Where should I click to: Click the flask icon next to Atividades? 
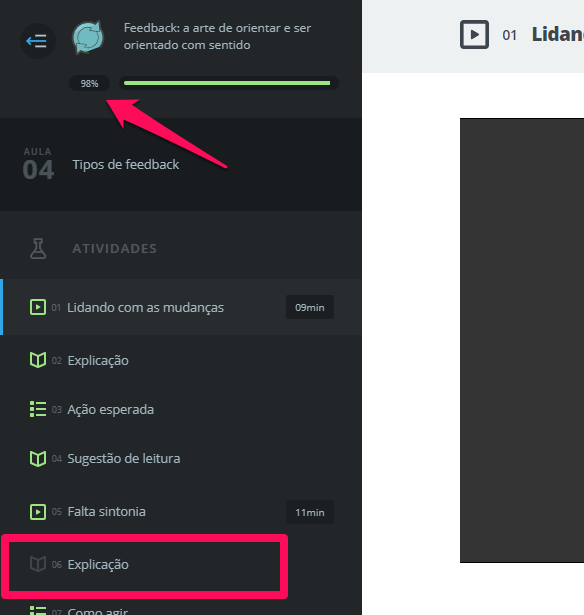coord(38,249)
